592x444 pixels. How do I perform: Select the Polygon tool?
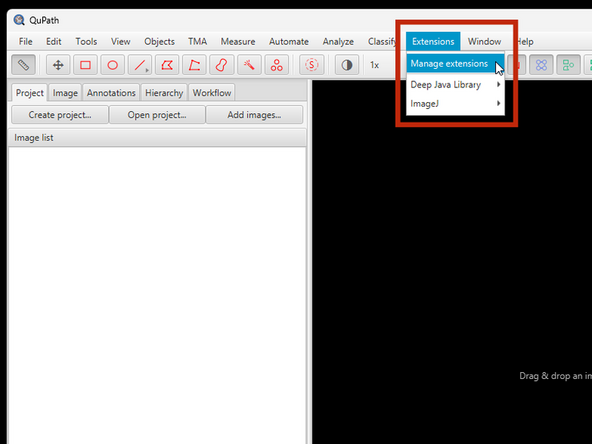click(x=167, y=65)
